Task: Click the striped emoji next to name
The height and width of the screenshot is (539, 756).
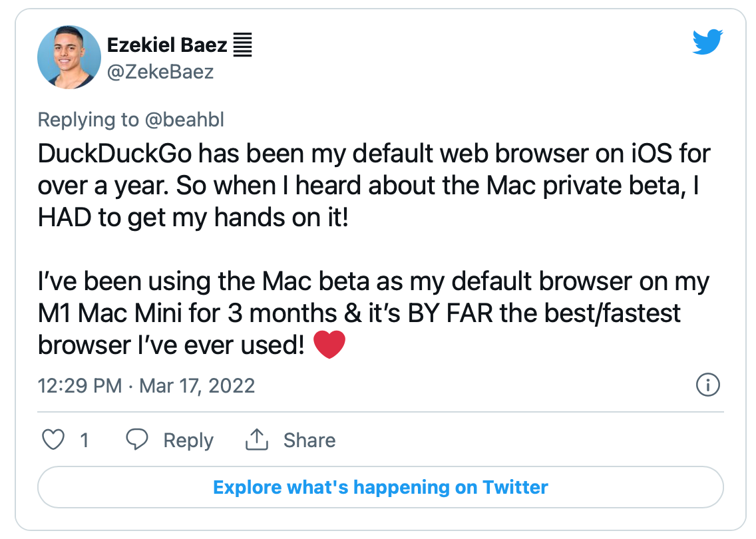Action: pos(242,45)
